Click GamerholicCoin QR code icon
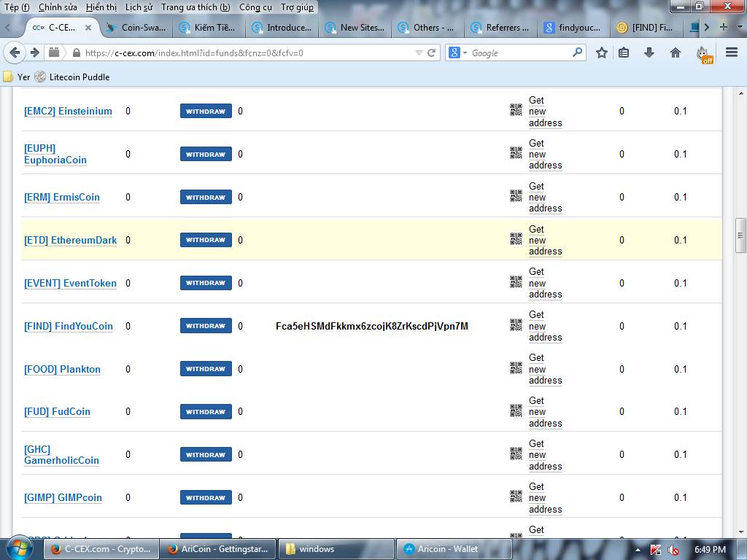 pos(516,454)
